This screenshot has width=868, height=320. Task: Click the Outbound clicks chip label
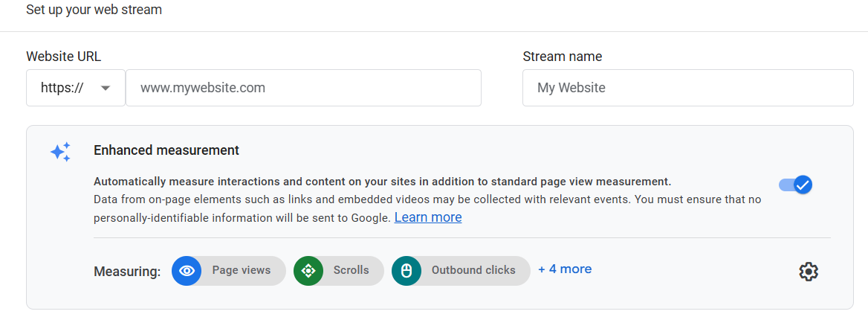pos(473,270)
